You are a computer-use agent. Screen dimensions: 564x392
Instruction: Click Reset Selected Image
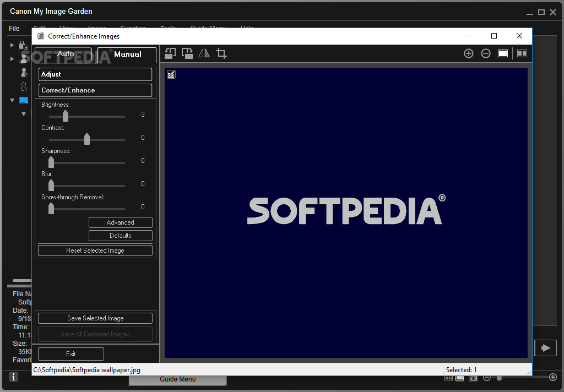[x=95, y=251]
